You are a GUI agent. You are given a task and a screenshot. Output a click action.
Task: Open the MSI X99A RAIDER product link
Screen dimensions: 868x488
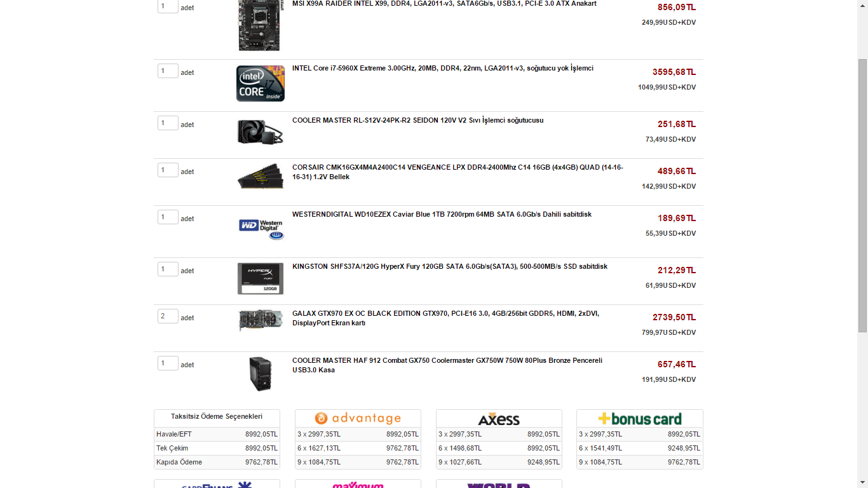[x=444, y=4]
